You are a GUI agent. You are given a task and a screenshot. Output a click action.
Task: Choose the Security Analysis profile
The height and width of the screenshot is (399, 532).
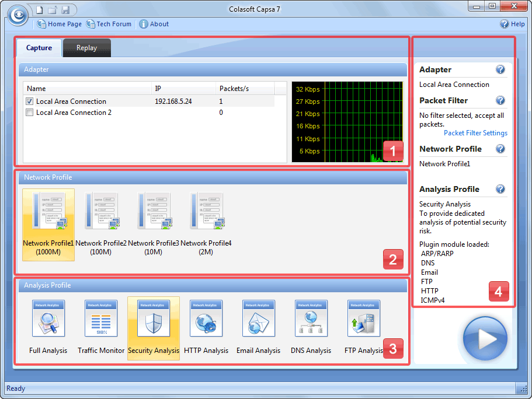coord(154,328)
